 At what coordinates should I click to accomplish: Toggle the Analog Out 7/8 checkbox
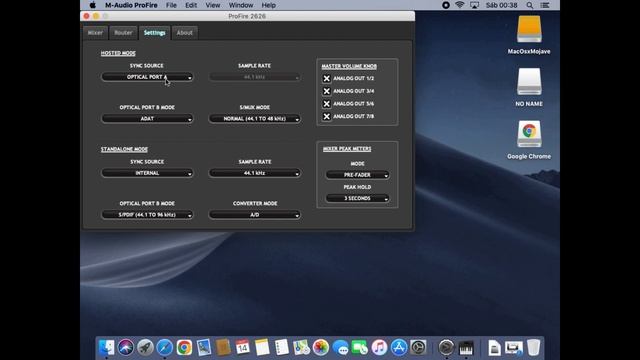[x=327, y=116]
